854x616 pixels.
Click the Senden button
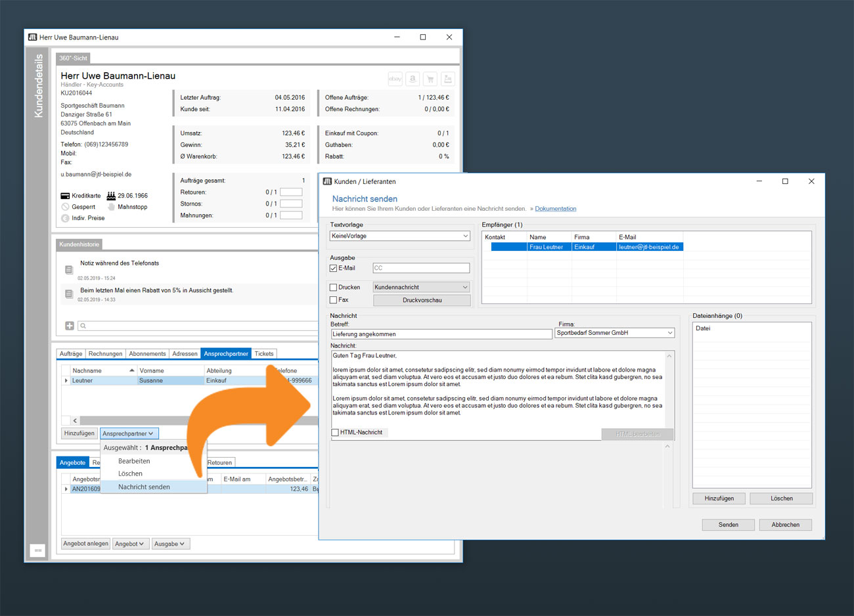pyautogui.click(x=728, y=525)
